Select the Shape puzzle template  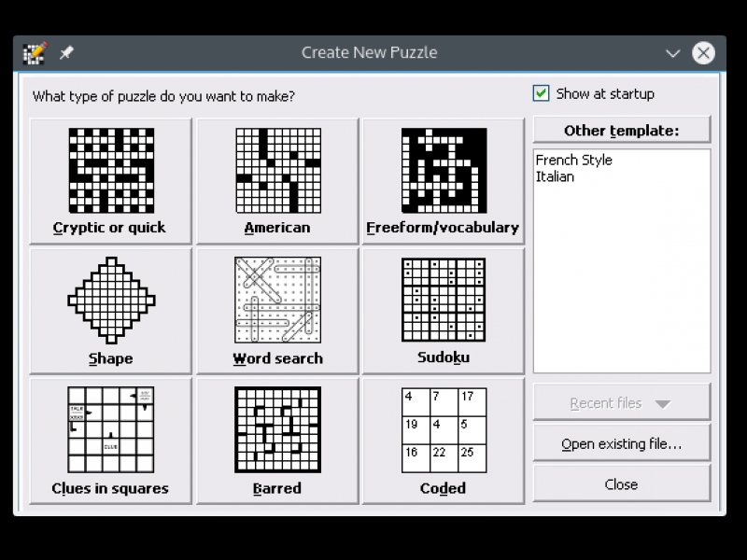click(x=110, y=311)
